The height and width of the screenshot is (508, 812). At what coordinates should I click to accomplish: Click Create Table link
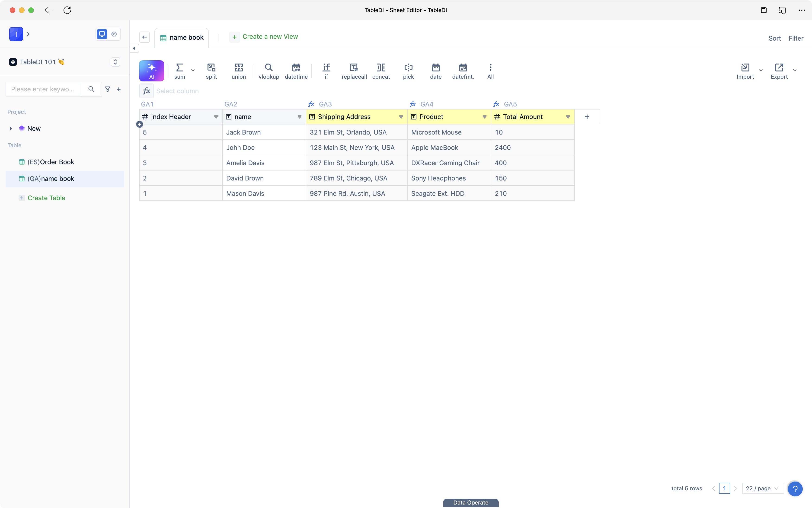(46, 198)
